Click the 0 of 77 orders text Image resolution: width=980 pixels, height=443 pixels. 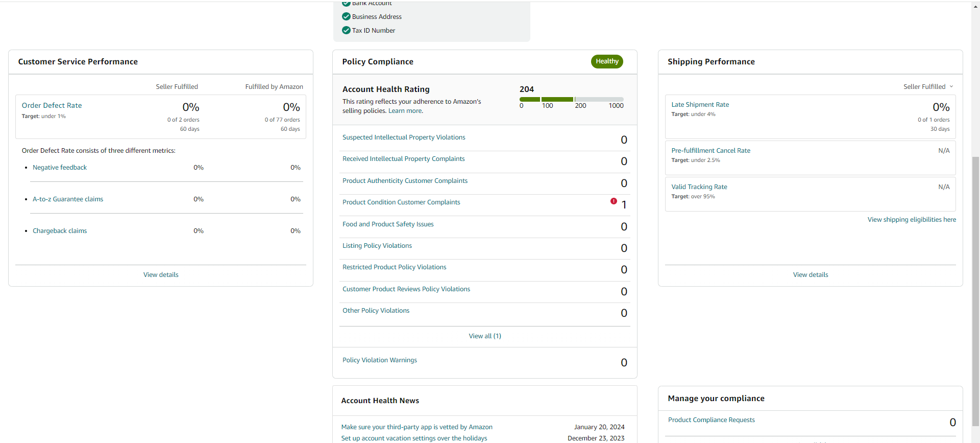(282, 120)
